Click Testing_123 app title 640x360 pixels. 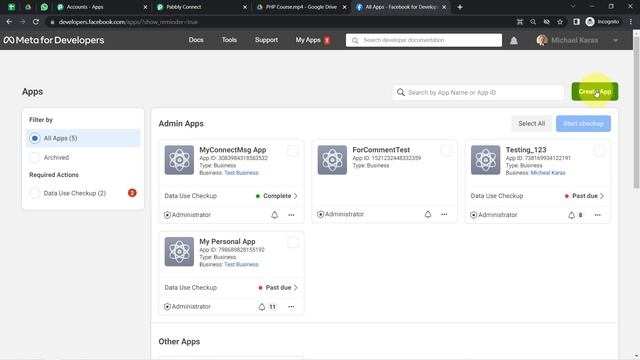click(x=526, y=150)
